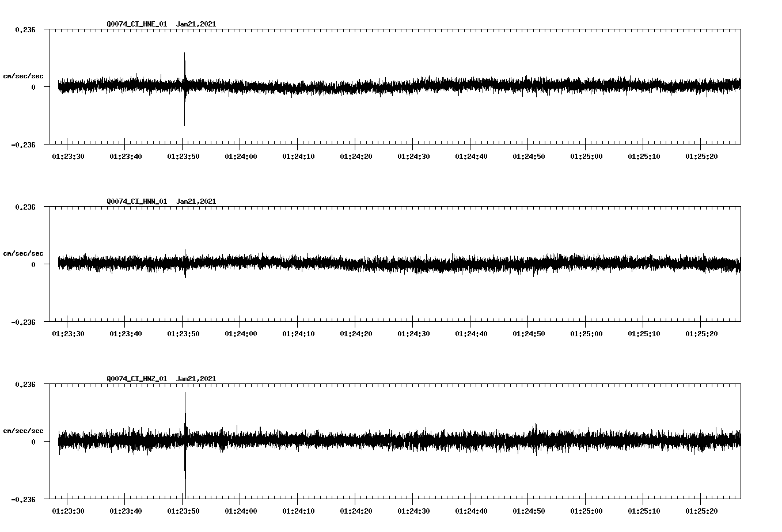This screenshot has width=782, height=532.
Task: Click the cm/sec/sec units label on middle plot
Action: pyautogui.click(x=24, y=253)
